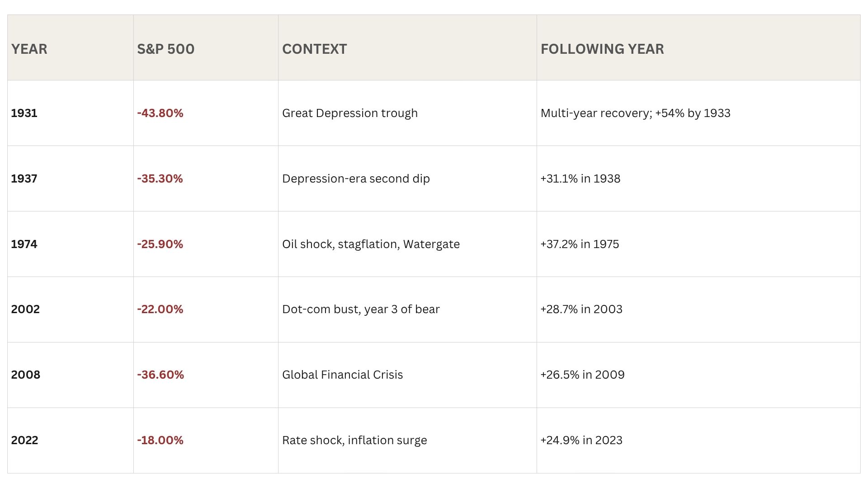Select the 1931 year cell

point(24,113)
